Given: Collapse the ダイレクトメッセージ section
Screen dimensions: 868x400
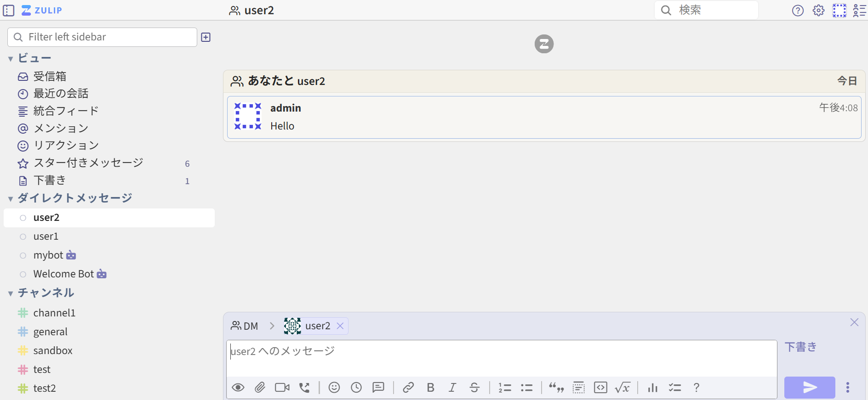Looking at the screenshot, I should (11, 199).
